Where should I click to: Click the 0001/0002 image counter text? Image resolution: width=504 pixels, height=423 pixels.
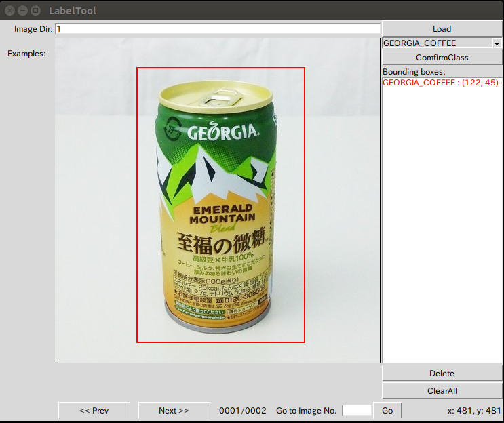(243, 411)
